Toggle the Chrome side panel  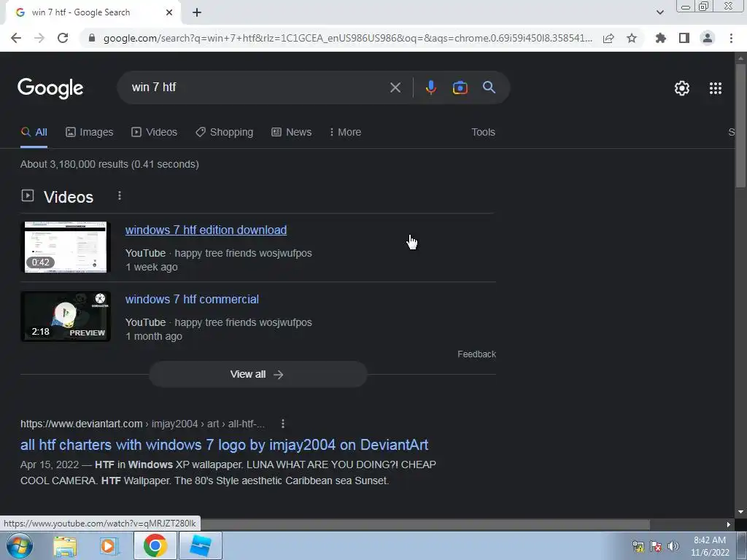click(684, 38)
